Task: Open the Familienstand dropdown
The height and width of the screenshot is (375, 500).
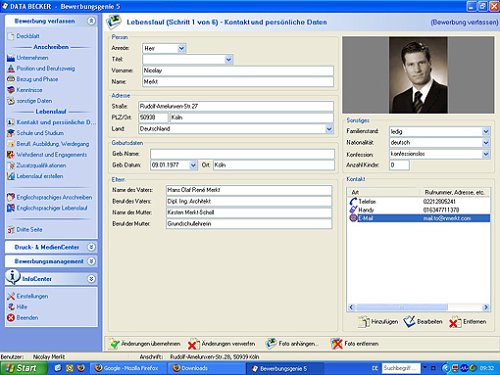Action: click(x=486, y=131)
